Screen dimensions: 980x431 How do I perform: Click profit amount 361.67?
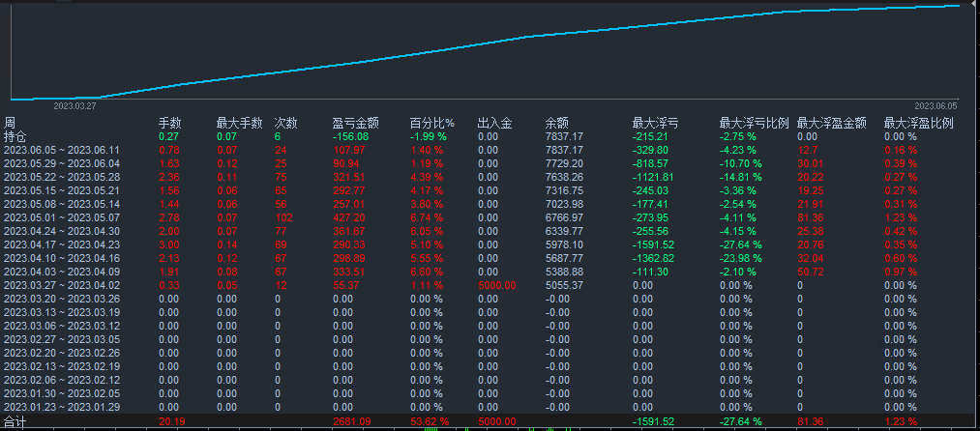click(348, 231)
